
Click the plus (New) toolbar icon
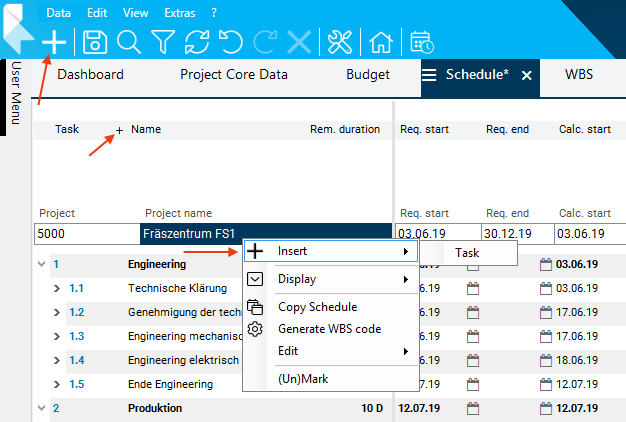pyautogui.click(x=55, y=42)
